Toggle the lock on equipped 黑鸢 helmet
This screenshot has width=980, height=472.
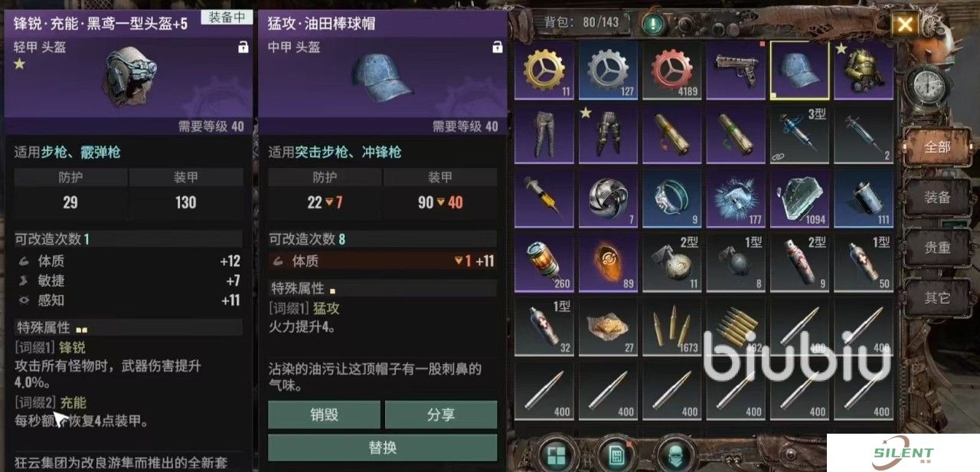[243, 48]
